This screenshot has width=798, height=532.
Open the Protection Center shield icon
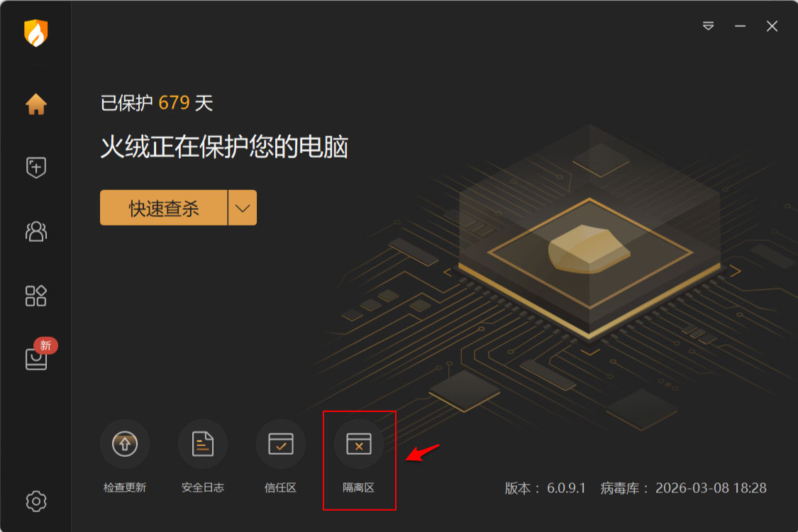35,167
